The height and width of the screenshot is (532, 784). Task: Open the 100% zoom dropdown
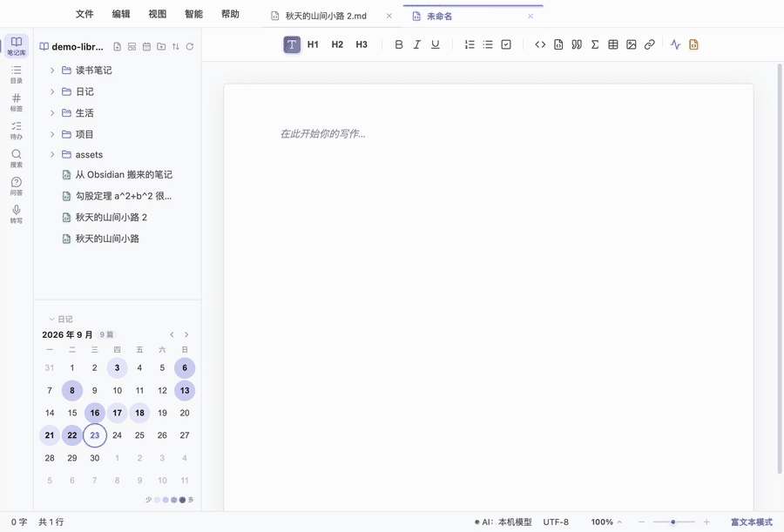pyautogui.click(x=606, y=522)
